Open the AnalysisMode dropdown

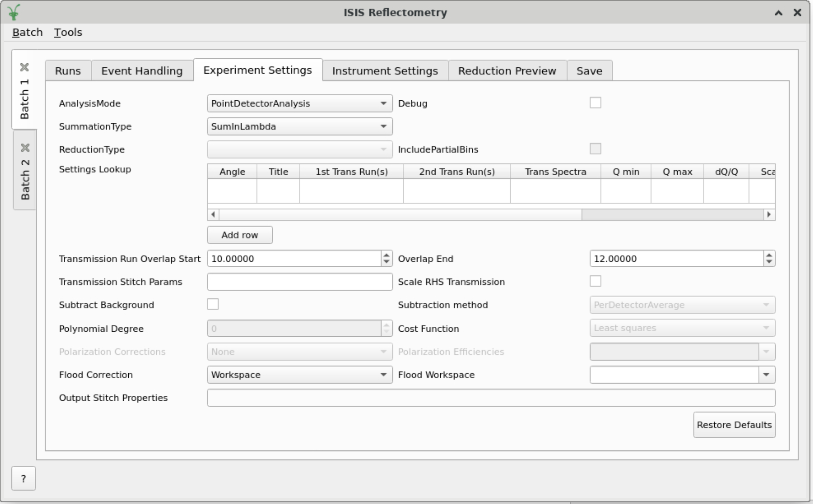coord(299,104)
